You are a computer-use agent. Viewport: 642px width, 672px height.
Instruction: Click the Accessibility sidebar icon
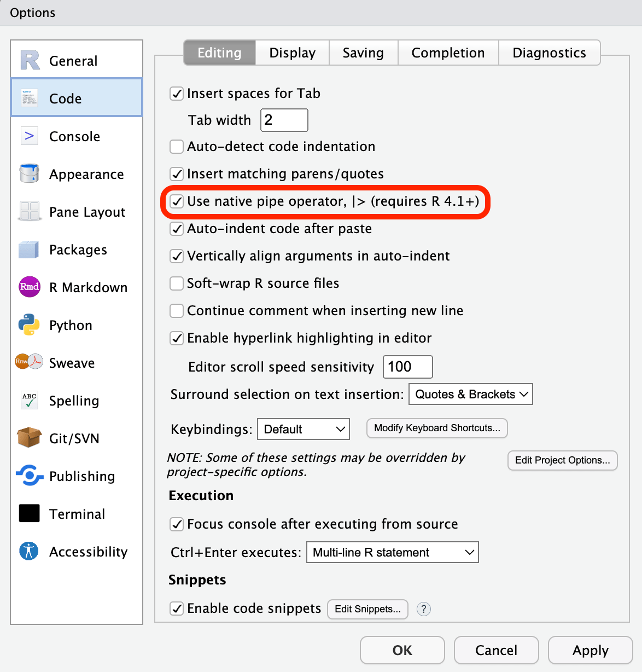tap(28, 551)
